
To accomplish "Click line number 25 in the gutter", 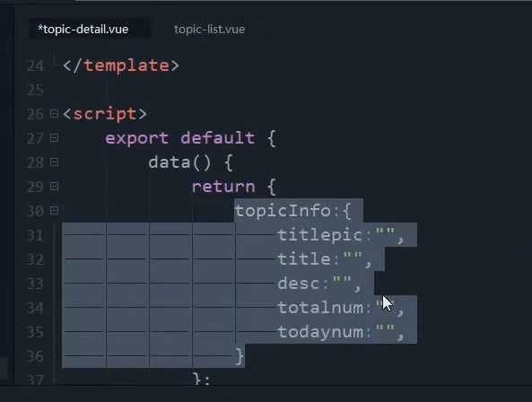I will (x=35, y=91).
